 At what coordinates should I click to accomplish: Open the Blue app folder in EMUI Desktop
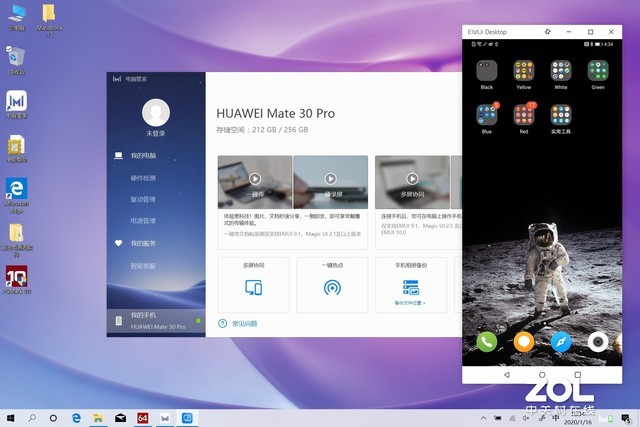coord(487,115)
